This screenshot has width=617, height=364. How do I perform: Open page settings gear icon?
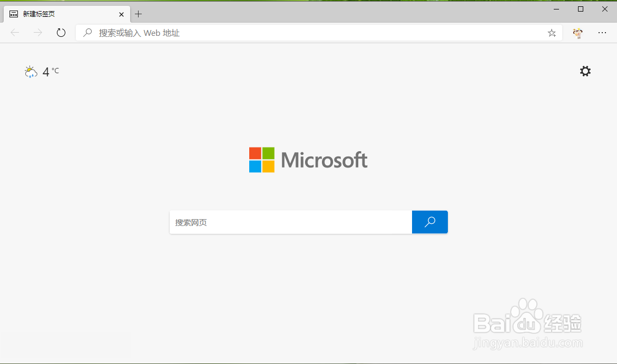[x=585, y=71]
